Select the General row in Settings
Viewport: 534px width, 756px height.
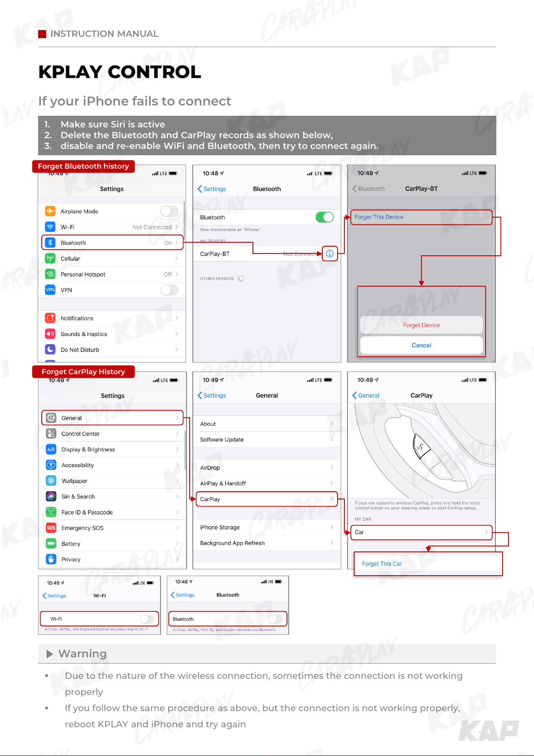113,418
